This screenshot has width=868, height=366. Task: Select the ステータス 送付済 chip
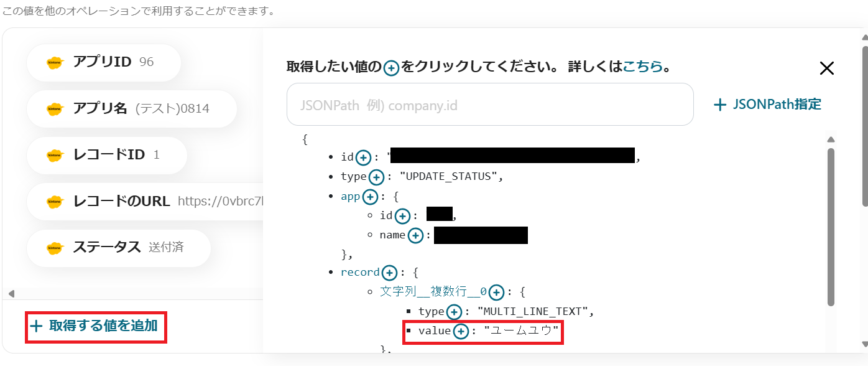(x=119, y=247)
